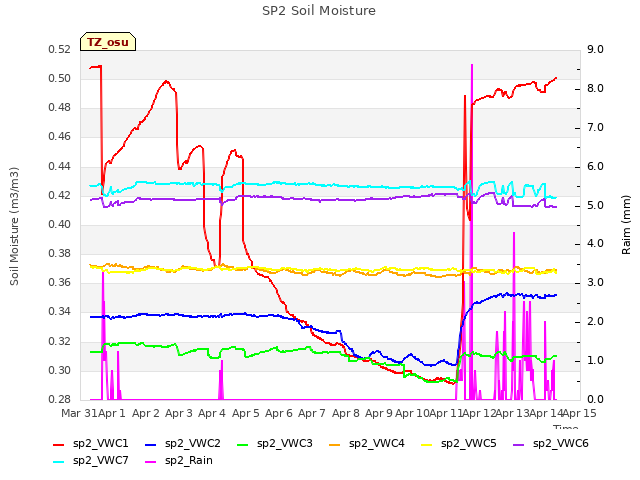Image resolution: width=640 pixels, height=480 pixels.
Task: Click magenta swatch beside sp2_Rain
Action: click(x=151, y=462)
